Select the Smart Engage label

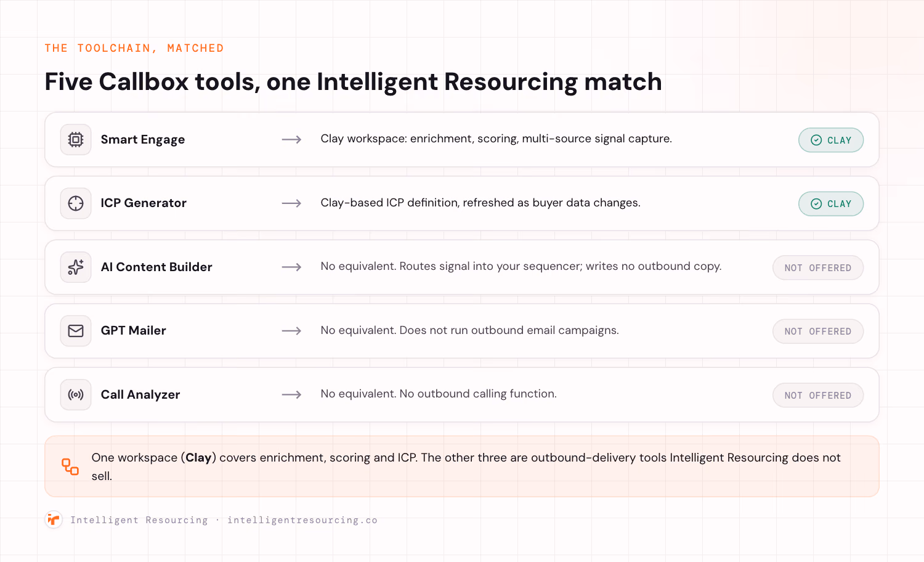click(x=143, y=140)
